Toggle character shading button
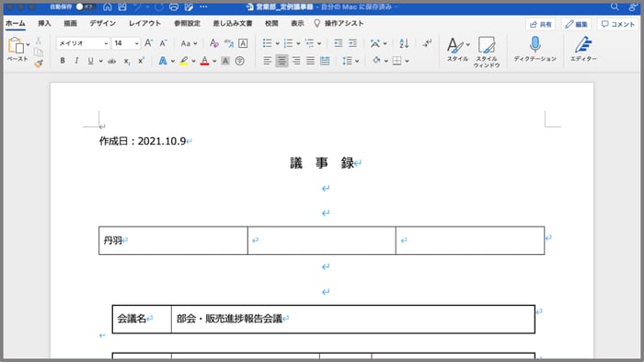This screenshot has width=644, height=362. click(225, 61)
